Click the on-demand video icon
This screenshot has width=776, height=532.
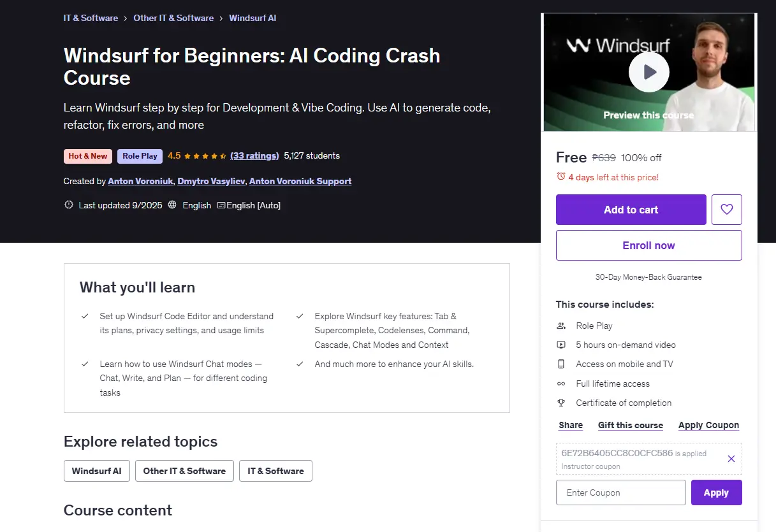coord(561,345)
